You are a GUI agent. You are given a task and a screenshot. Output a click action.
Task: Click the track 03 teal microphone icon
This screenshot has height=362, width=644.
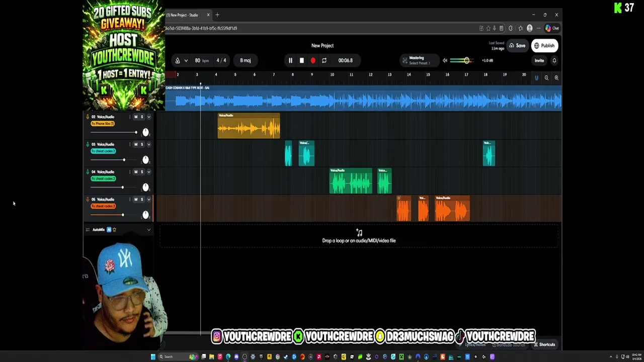(x=88, y=144)
